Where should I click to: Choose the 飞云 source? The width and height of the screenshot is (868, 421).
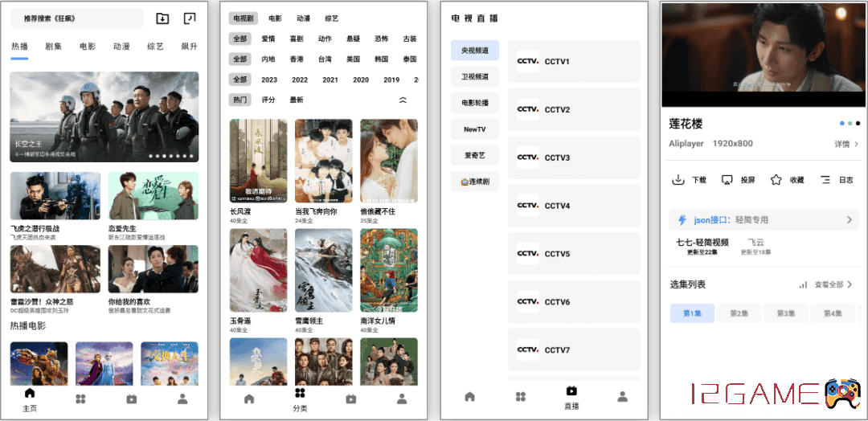(x=755, y=246)
